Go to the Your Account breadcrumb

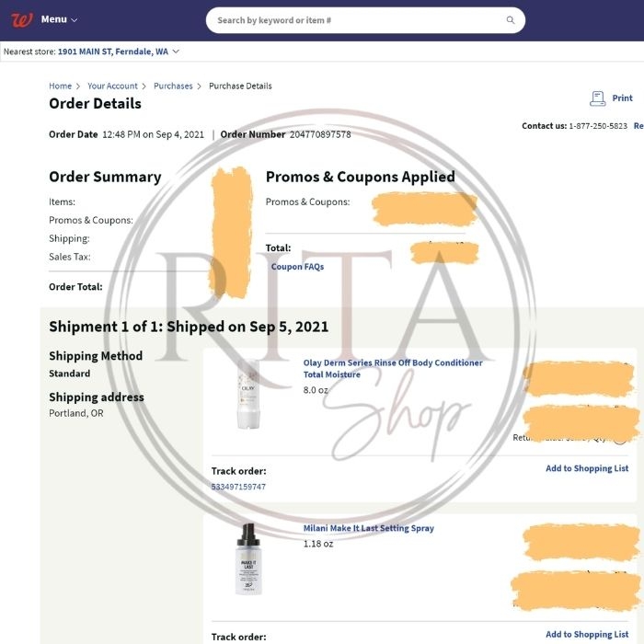[112, 86]
